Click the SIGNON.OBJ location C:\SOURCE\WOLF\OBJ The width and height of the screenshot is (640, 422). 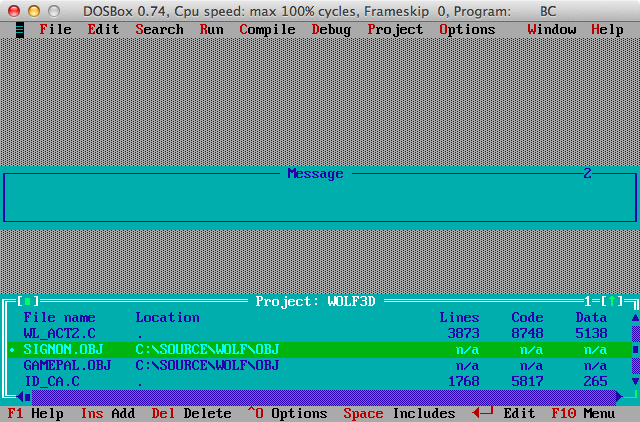[207, 349]
